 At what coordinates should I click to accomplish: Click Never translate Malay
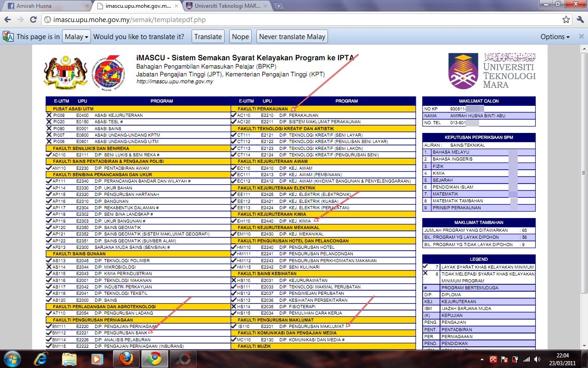(292, 37)
